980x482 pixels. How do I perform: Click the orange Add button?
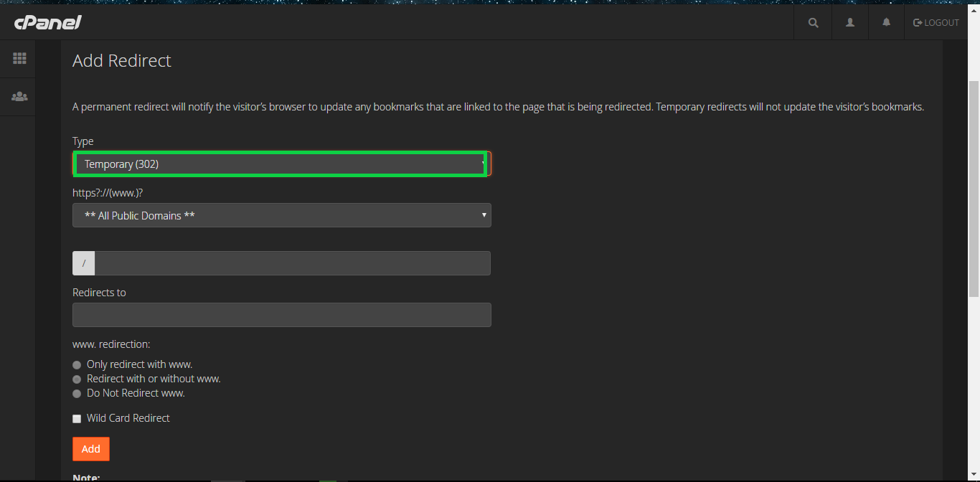[91, 449]
